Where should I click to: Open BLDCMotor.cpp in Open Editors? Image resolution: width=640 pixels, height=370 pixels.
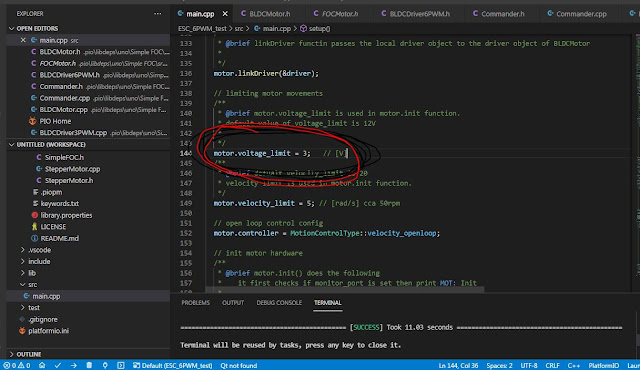coord(98,110)
